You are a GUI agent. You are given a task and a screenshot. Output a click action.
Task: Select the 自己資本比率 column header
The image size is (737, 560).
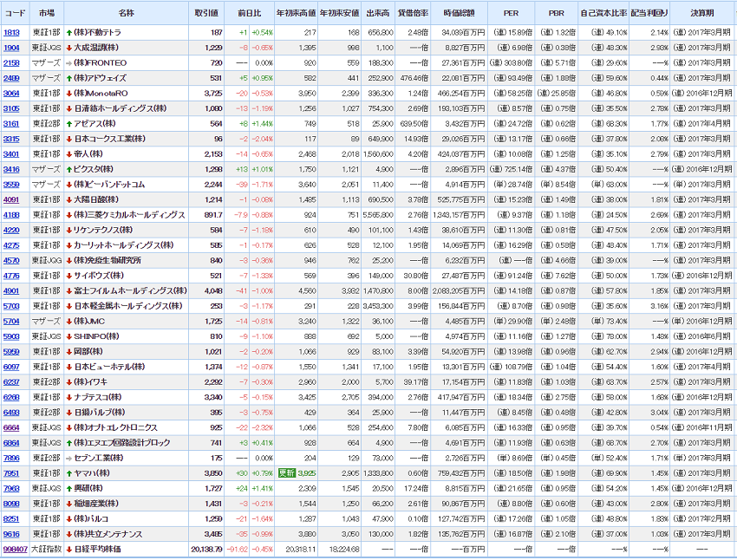[x=603, y=13]
